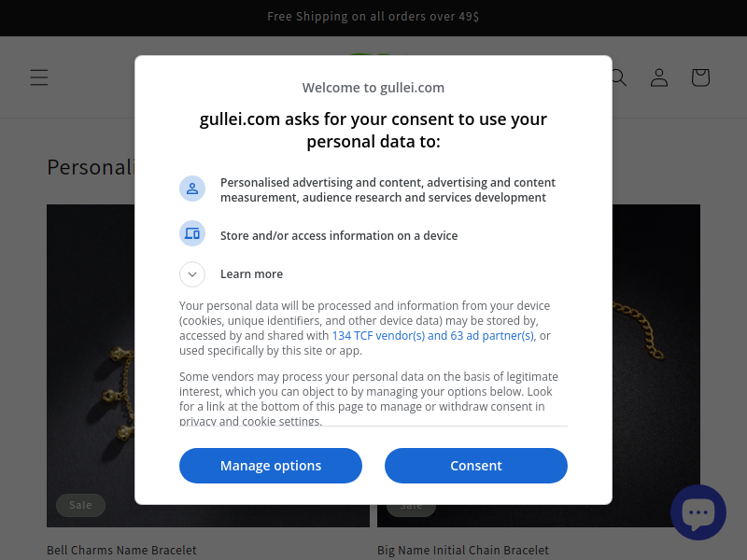
Task: Click the search magnifier icon
Action: click(x=619, y=77)
